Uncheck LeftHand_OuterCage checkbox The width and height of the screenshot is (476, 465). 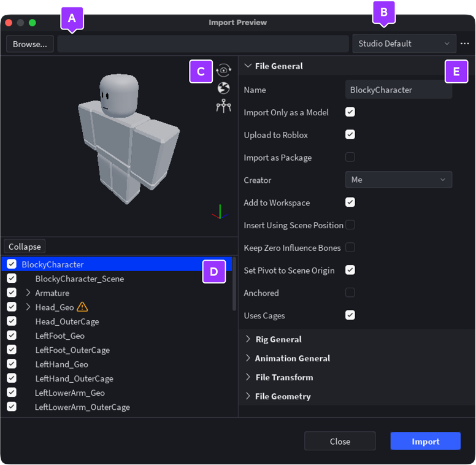point(12,378)
